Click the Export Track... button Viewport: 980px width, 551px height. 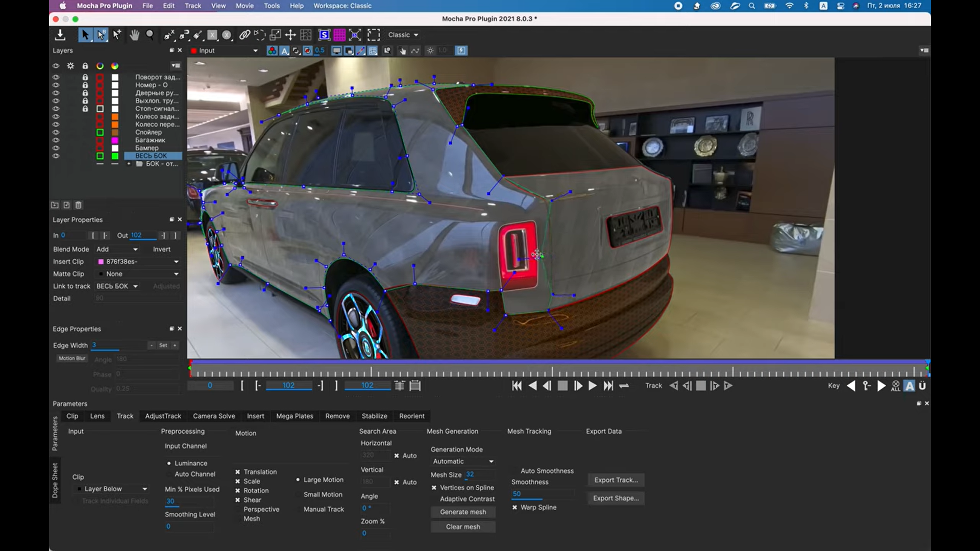[x=616, y=480]
